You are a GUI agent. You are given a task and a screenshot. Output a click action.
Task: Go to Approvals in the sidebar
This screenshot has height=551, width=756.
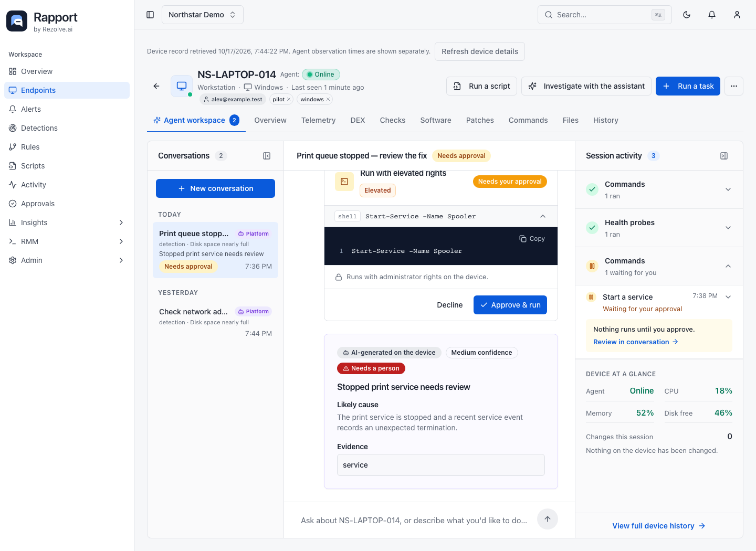pyautogui.click(x=67, y=204)
